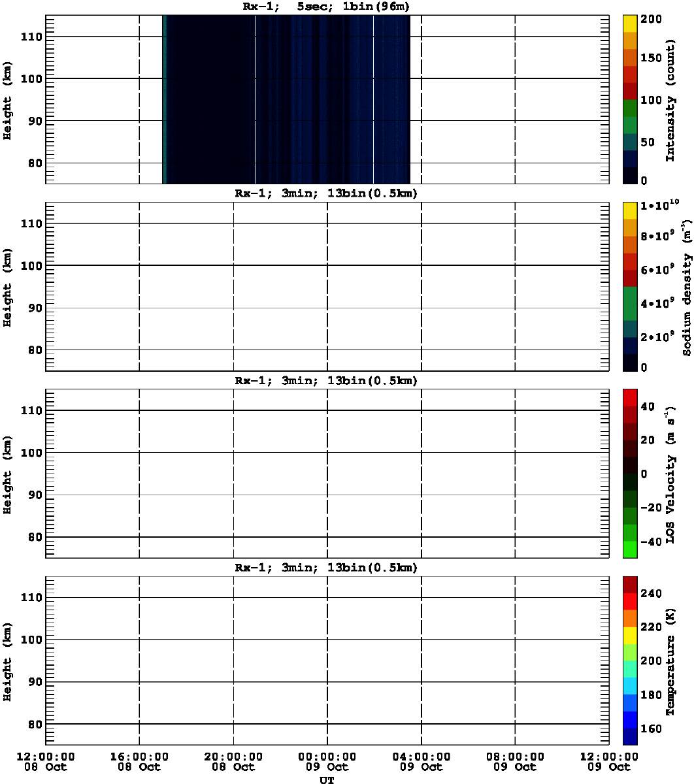The width and height of the screenshot is (694, 784).
Task: Click the 'Temperature (K)' colorbar label
Action: point(670,661)
